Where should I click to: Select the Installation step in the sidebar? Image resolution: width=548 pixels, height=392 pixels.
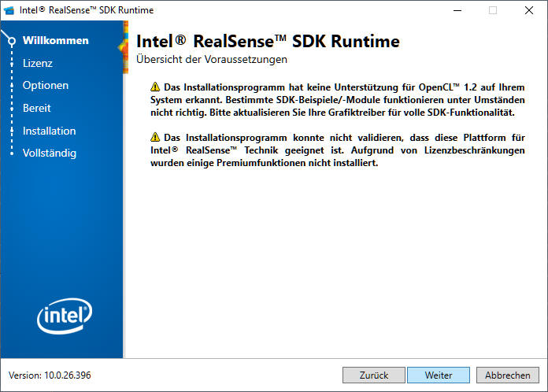(x=50, y=131)
